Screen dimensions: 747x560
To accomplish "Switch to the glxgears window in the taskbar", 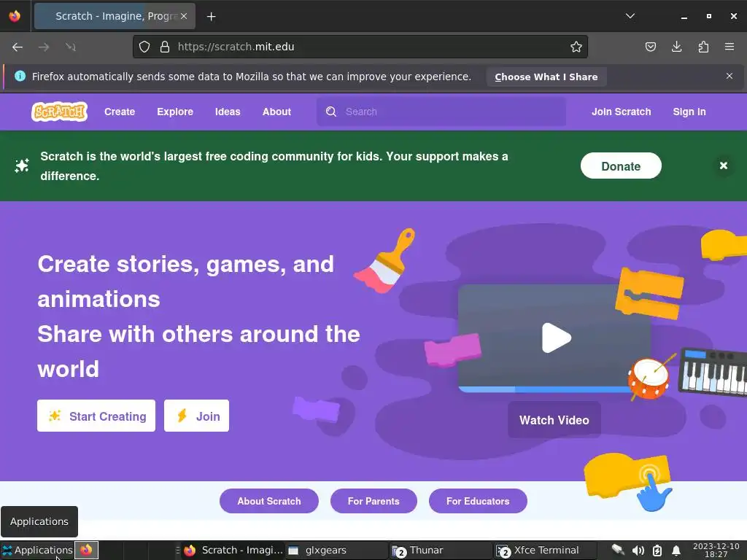I will click(x=337, y=550).
